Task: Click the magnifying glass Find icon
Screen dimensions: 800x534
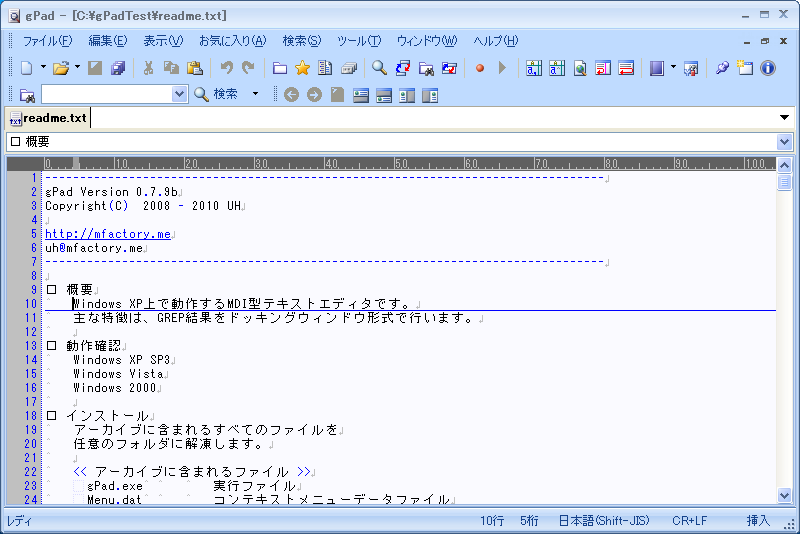Action: click(x=380, y=68)
